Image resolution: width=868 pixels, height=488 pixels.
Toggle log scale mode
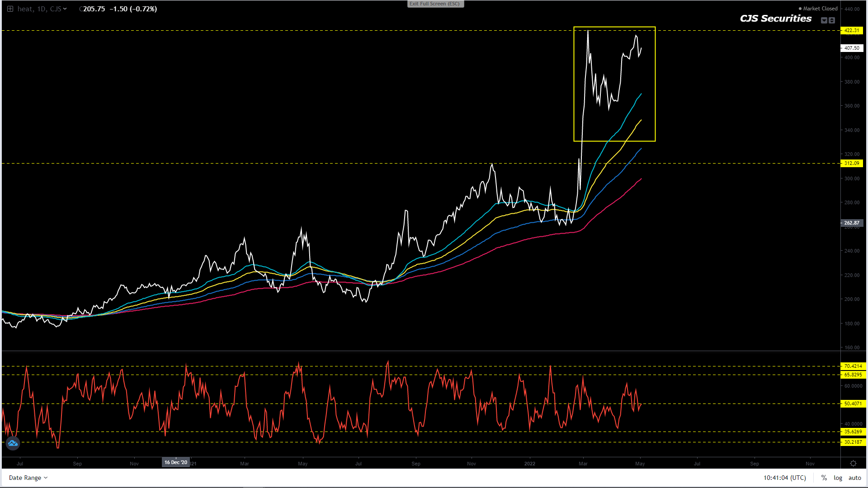[x=838, y=478]
